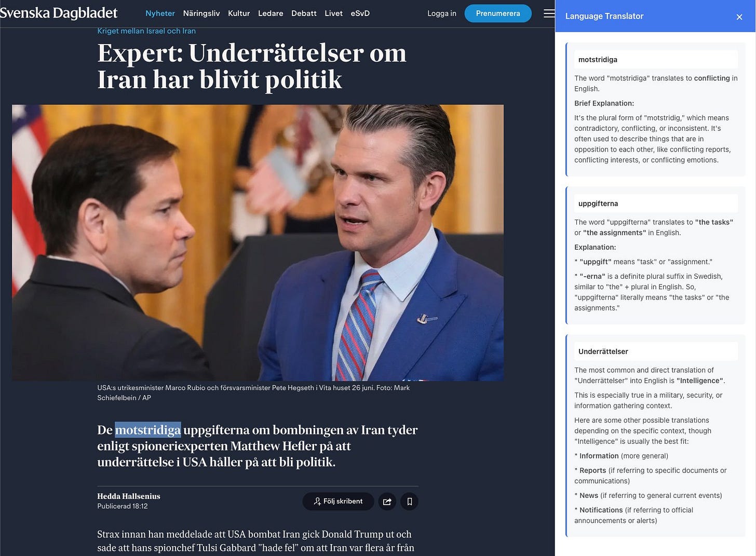Viewport: 756px width, 556px height.
Task: Select the 'Underrättelser' translation card heading
Action: [x=655, y=351]
